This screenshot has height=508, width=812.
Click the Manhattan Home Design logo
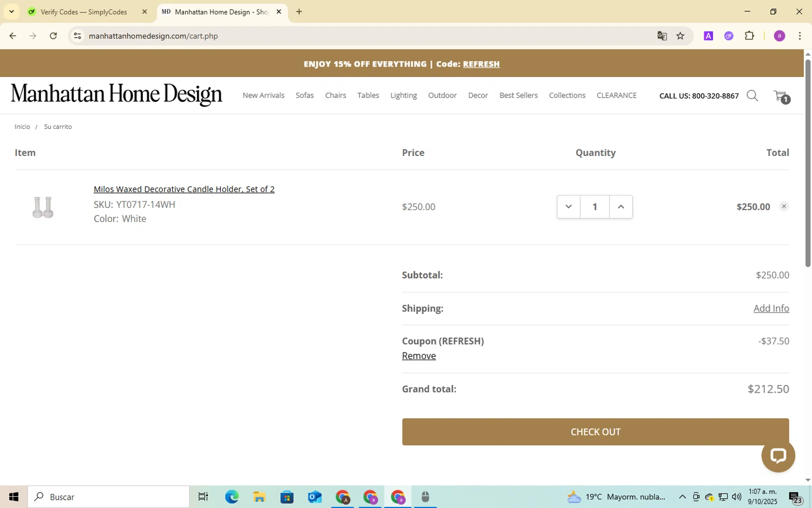coord(116,95)
